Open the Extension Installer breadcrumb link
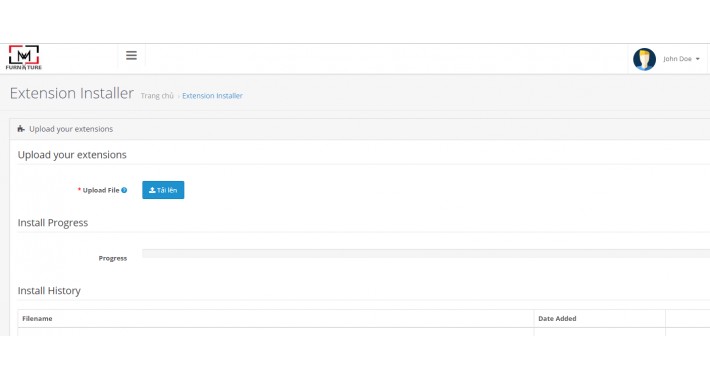This screenshot has height=380, width=710. (212, 96)
